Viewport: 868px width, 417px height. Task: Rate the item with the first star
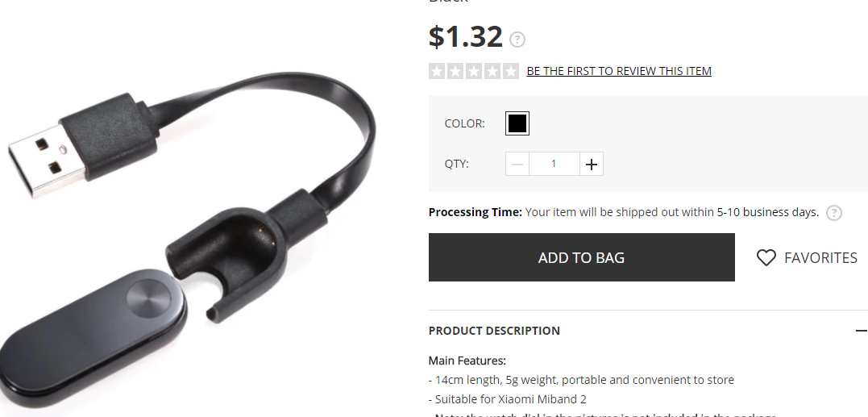(438, 71)
